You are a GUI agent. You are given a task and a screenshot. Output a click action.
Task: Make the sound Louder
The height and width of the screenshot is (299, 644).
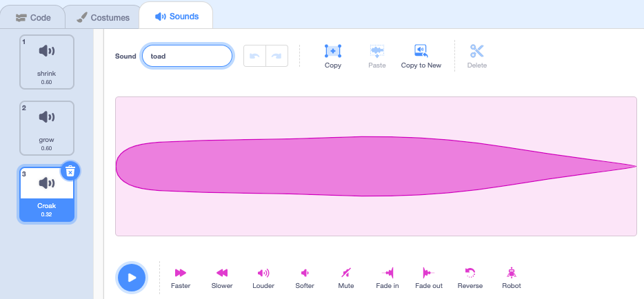(263, 278)
